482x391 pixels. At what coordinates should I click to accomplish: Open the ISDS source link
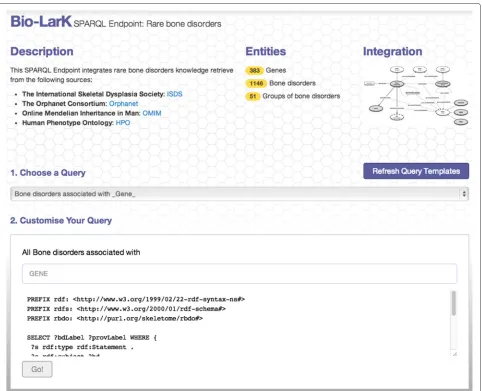(x=174, y=94)
